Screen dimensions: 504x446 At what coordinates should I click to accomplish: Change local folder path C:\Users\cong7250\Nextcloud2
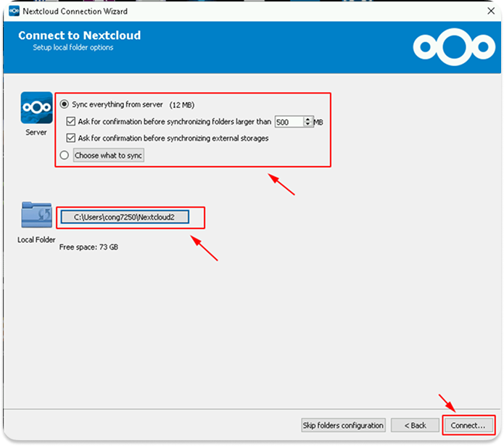tap(125, 218)
